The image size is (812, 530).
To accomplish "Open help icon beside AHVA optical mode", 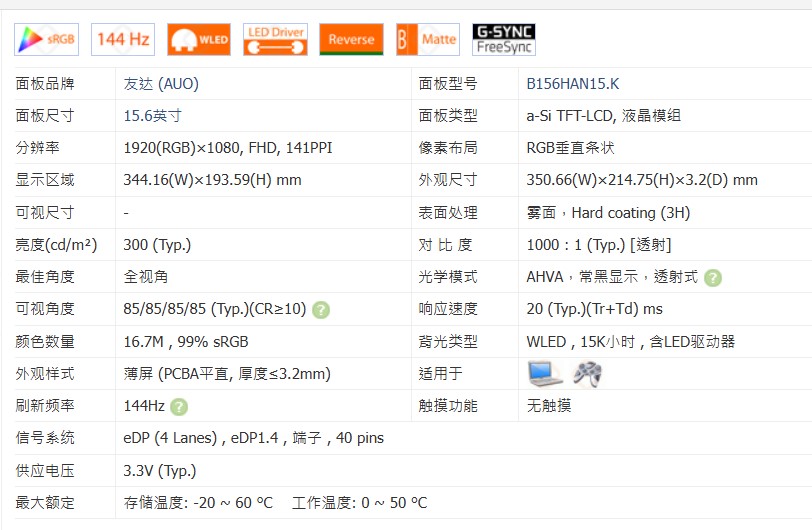I will click(713, 278).
